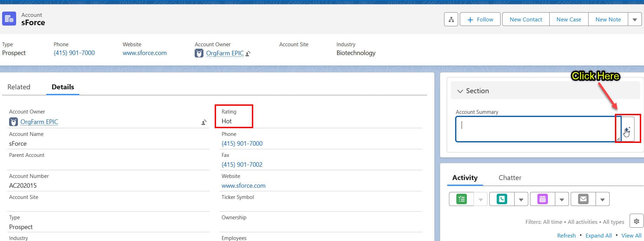
Task: Click inside the Account Summary text area
Action: tap(536, 129)
